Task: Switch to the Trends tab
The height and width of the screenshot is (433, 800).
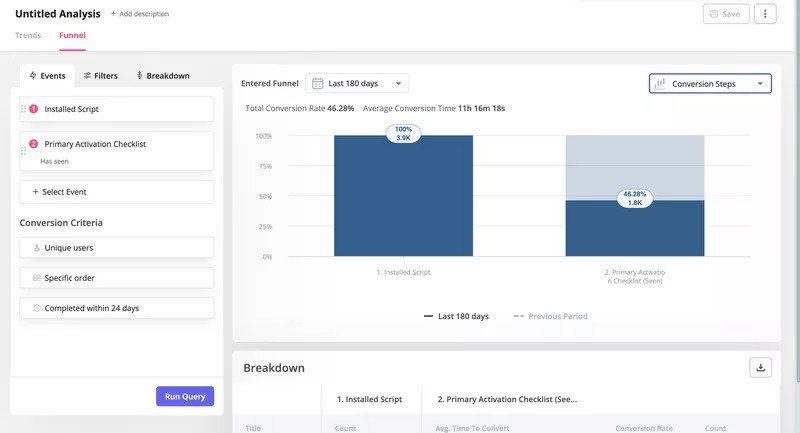Action: click(x=28, y=35)
